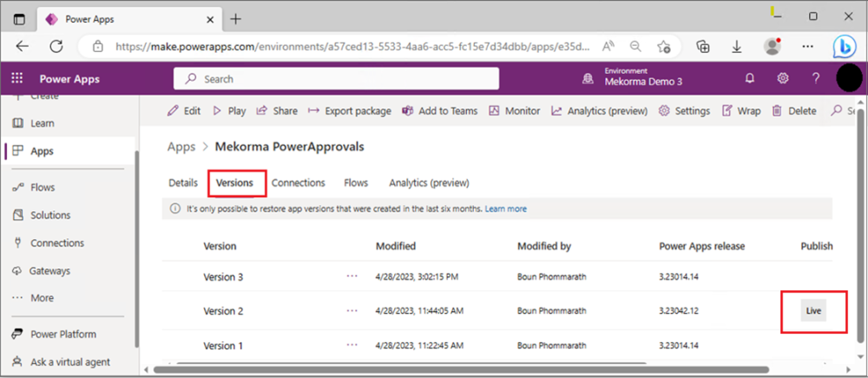Click Export package in the toolbar
The image size is (868, 378).
[349, 111]
